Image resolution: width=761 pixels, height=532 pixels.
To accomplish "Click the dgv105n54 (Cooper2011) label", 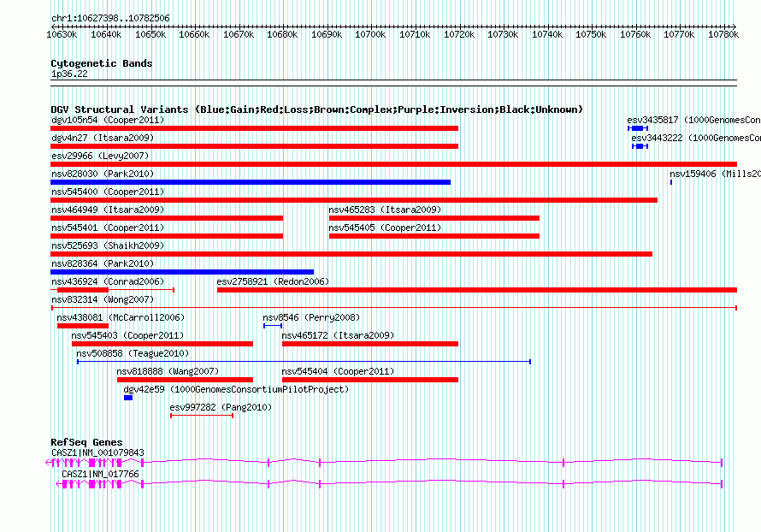I will pyautogui.click(x=108, y=120).
